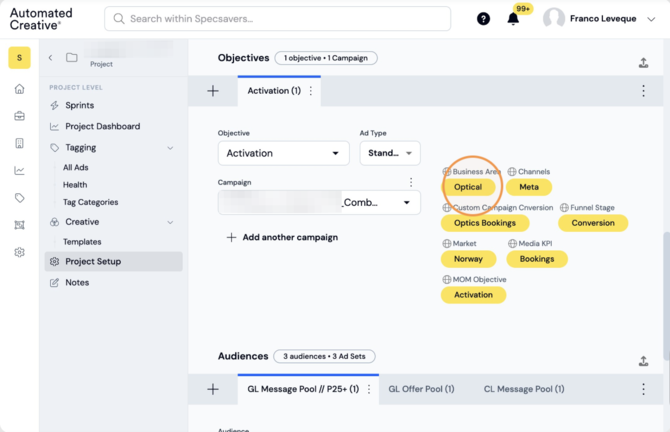
Task: Go back using the left chevron
Action: tap(50, 58)
